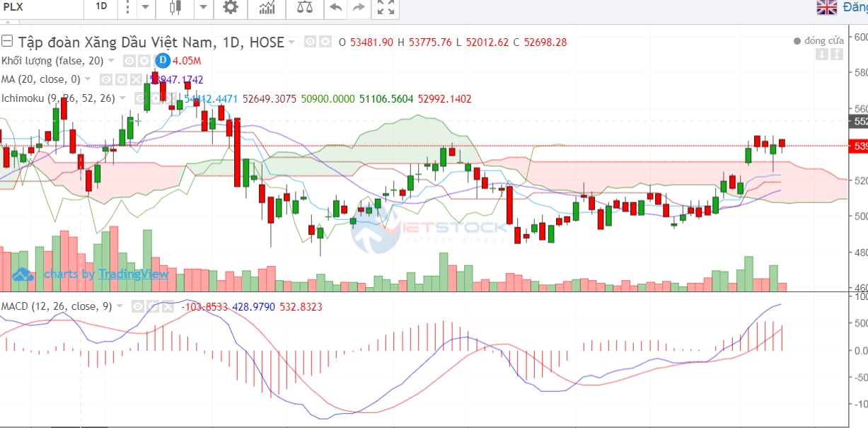Click the UK flag language icon
Screen dimensions: 868x428
827,7
